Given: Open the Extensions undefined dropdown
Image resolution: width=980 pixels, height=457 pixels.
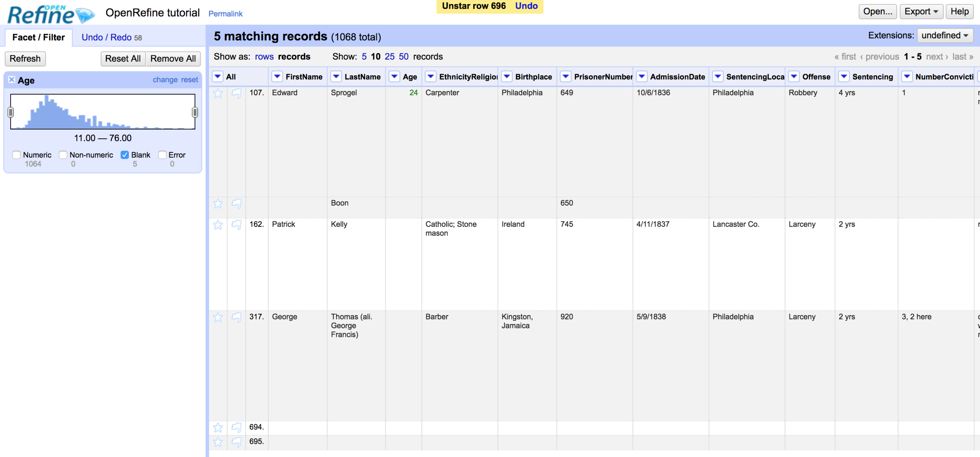Looking at the screenshot, I should (944, 35).
